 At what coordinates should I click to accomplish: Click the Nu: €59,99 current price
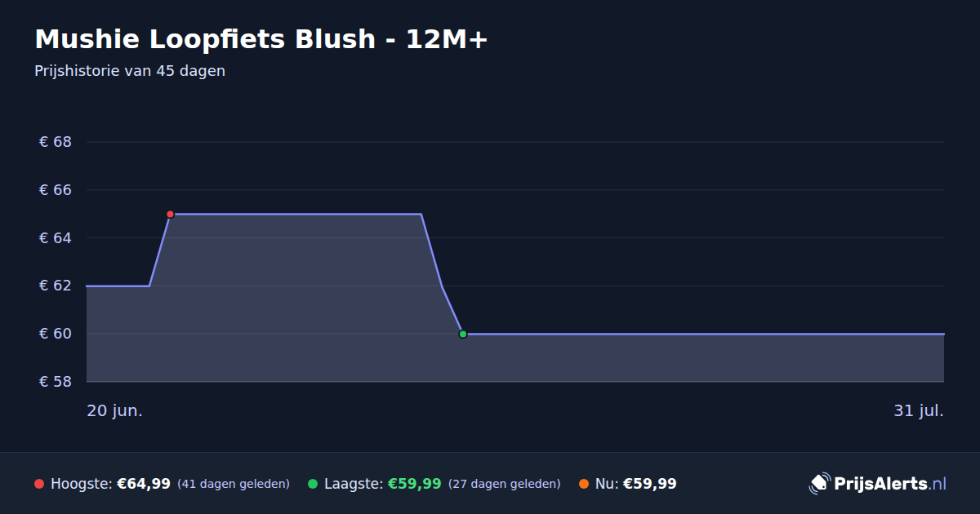636,484
